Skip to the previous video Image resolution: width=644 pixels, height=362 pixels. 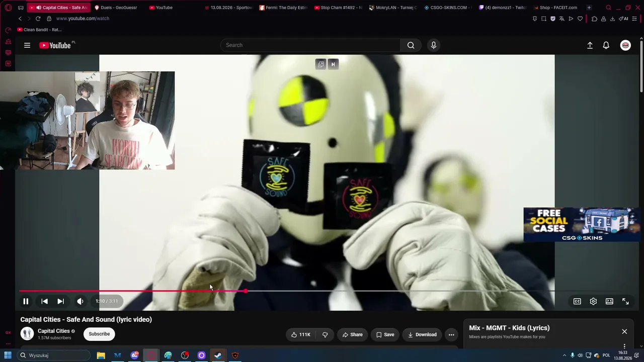point(44,301)
